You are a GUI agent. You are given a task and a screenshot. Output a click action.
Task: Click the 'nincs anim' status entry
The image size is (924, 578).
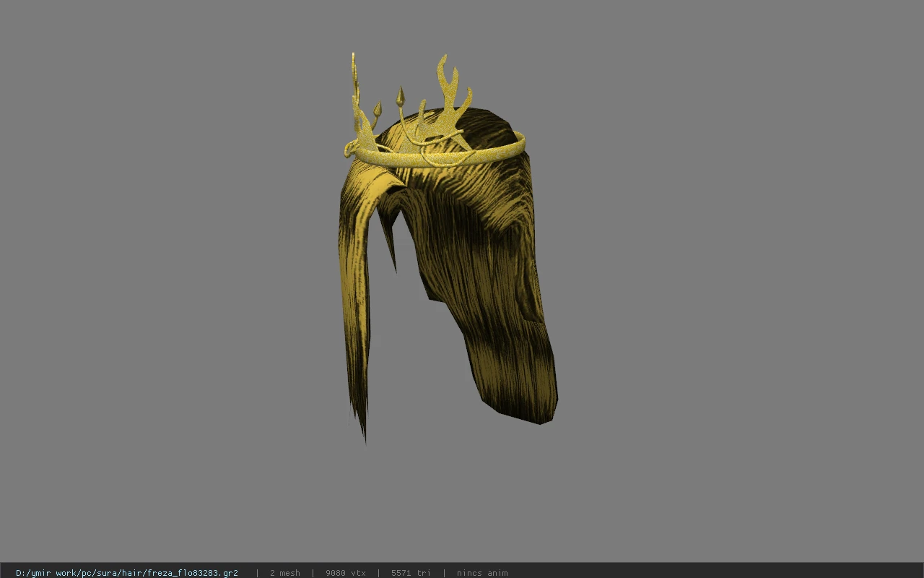(x=482, y=573)
